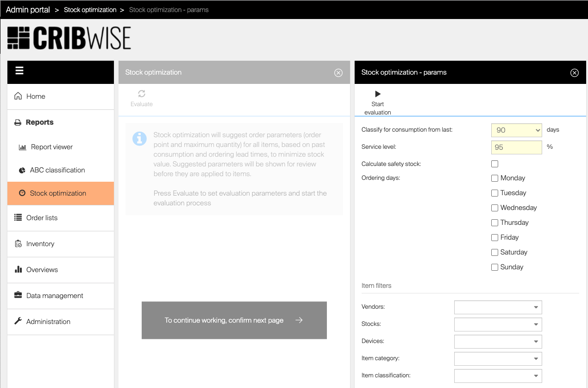Click the Data management briefcase icon

point(18,295)
